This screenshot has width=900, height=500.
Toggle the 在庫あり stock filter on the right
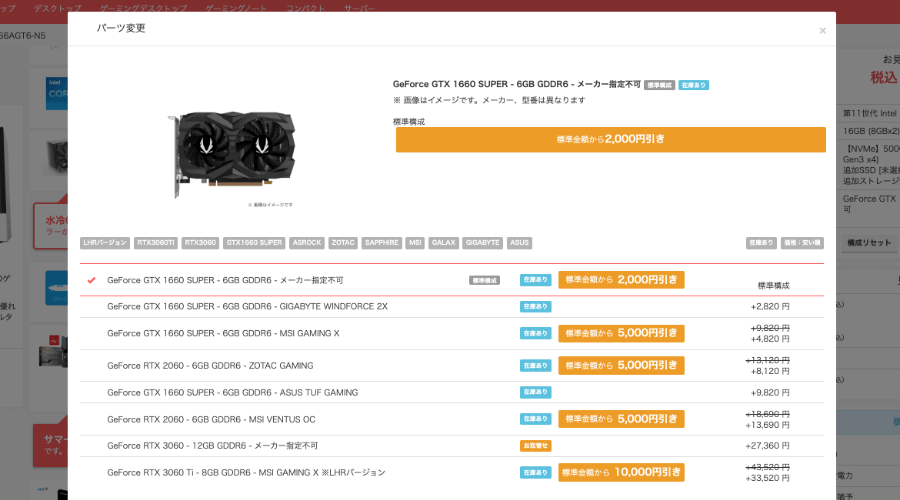761,243
